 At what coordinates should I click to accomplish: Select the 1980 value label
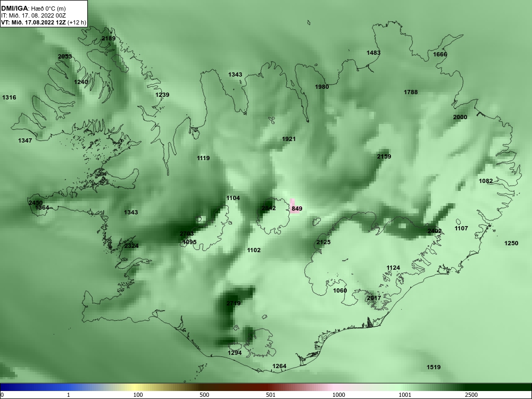click(x=322, y=87)
